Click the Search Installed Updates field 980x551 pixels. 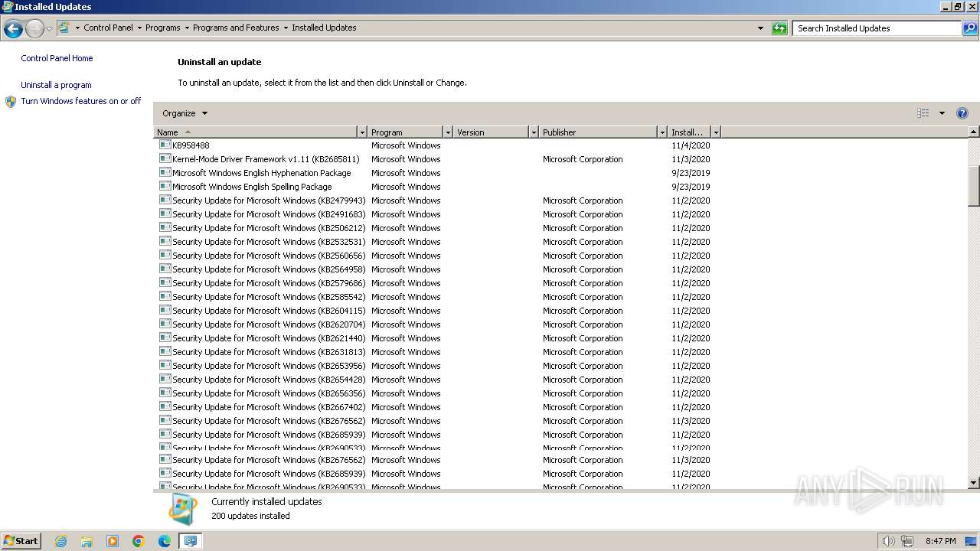click(x=877, y=28)
